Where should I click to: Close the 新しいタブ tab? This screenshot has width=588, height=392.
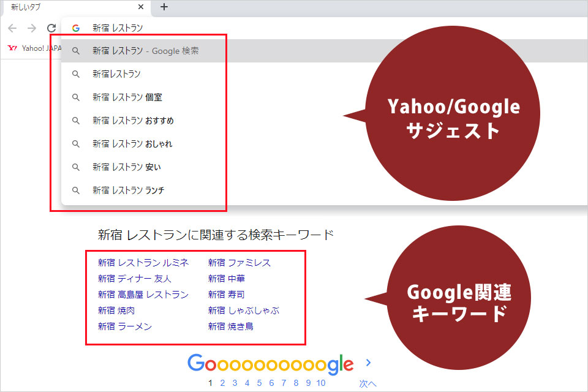[141, 7]
